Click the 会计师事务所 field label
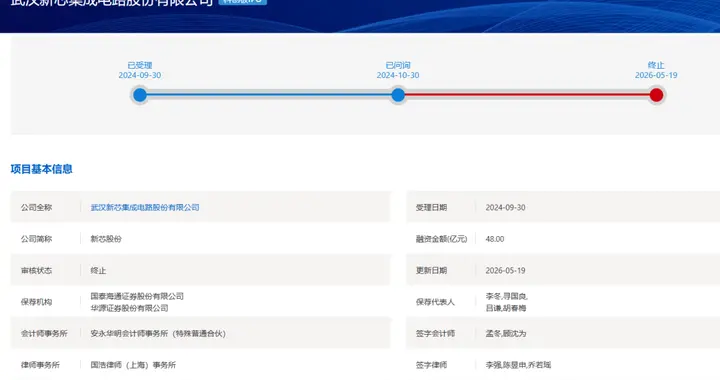Image resolution: width=720 pixels, height=380 pixels. pyautogui.click(x=44, y=334)
